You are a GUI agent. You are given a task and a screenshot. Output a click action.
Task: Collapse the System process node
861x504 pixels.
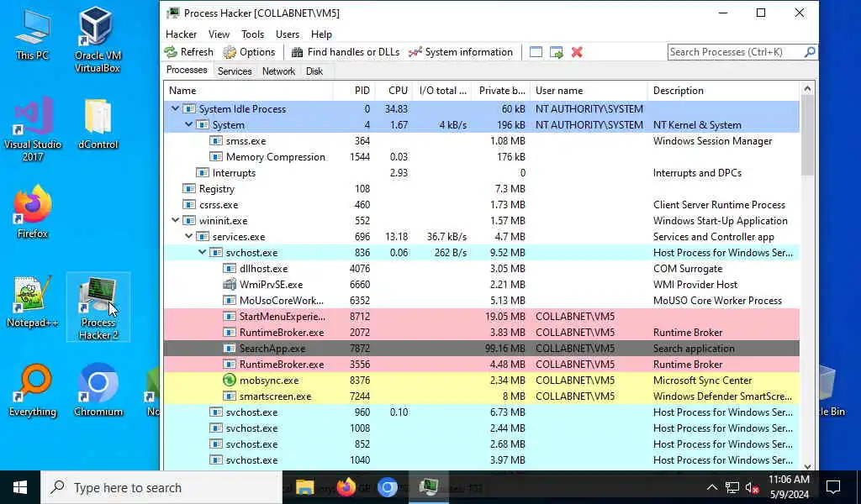pyautogui.click(x=189, y=124)
